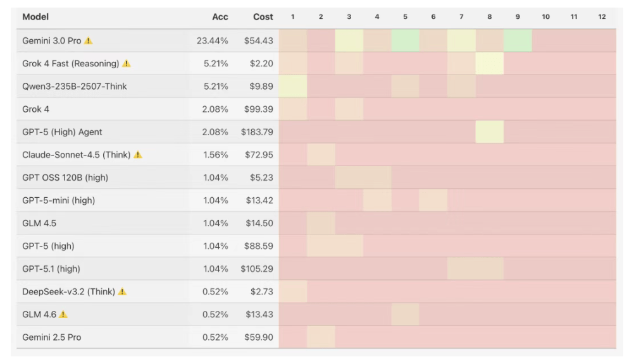Click Gemini 3.0 Pro green cell in column 5
The width and height of the screenshot is (634, 364).
click(x=405, y=40)
